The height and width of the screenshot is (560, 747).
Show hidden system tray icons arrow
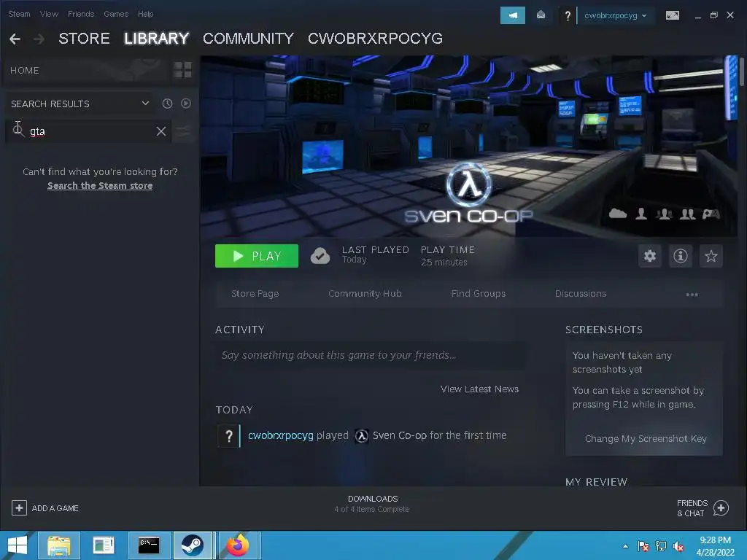click(625, 547)
